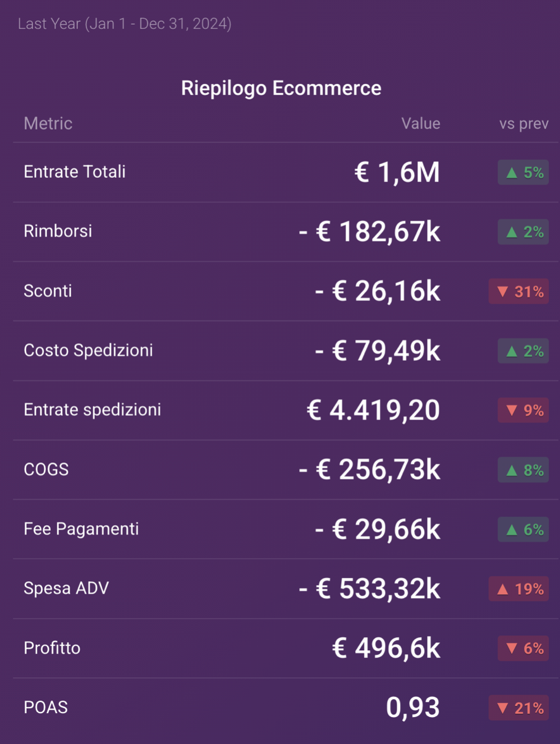This screenshot has height=744, width=560.
Task: Sort by the Value column header
Action: 421,123
